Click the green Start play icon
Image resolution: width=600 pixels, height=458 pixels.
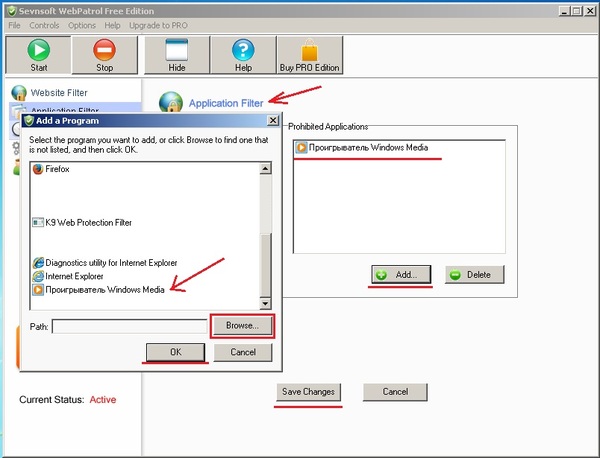tap(39, 50)
